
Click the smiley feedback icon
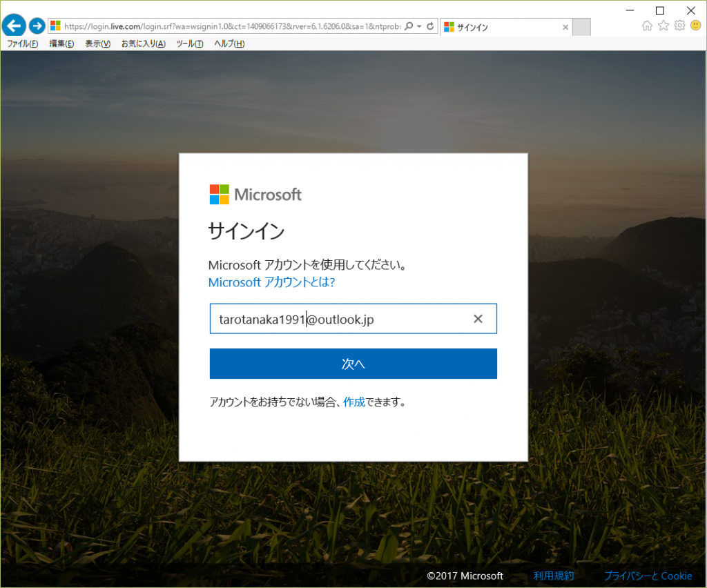tap(696, 26)
